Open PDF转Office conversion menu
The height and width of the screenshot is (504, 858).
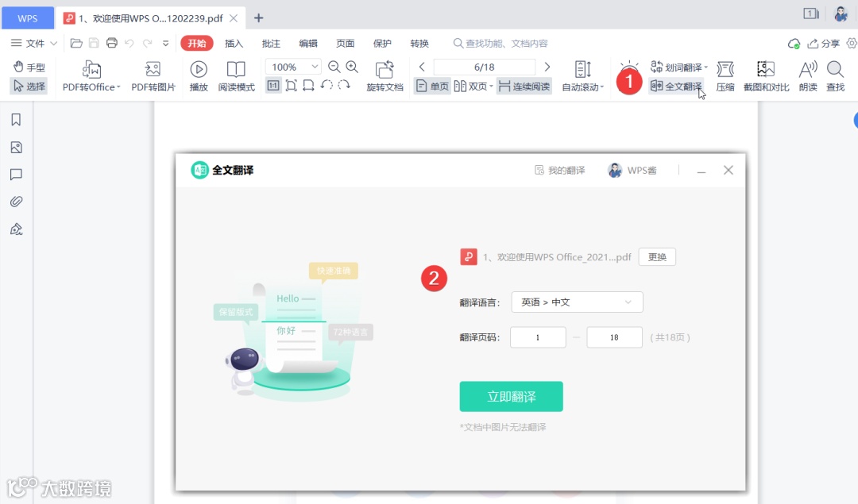click(x=91, y=76)
